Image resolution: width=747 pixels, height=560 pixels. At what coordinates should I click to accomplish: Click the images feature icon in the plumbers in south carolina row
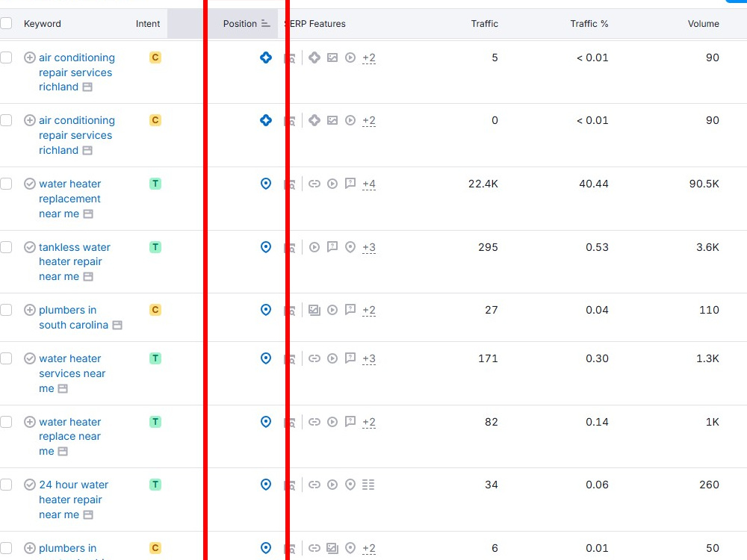314,310
